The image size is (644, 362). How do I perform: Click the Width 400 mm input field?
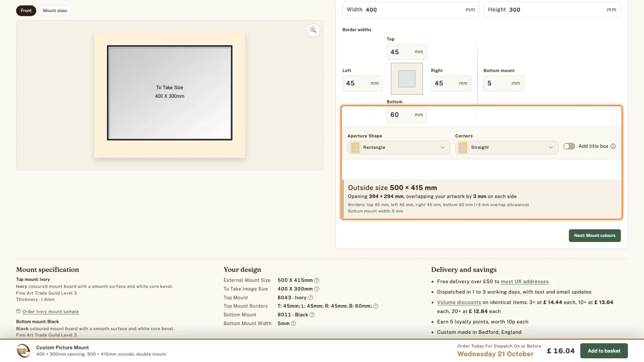pyautogui.click(x=411, y=10)
